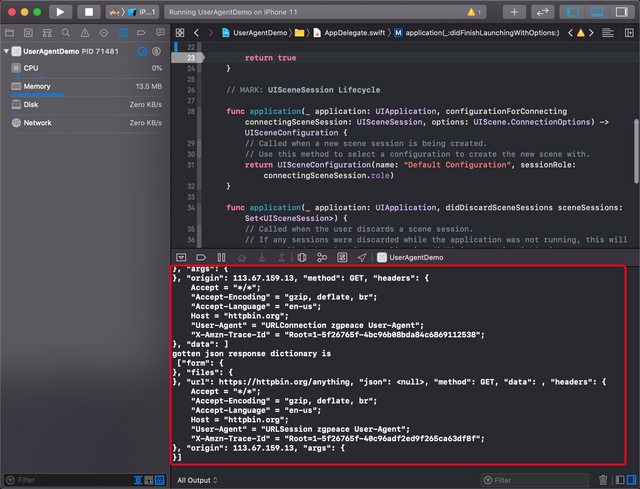Select the UserAgentDemo PID 71481 row
The height and width of the screenshot is (489, 640).
[85, 51]
